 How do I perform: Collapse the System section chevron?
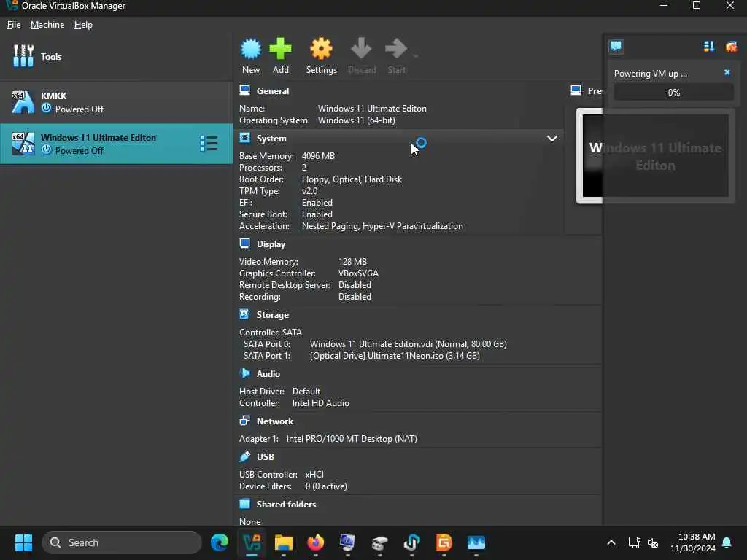tap(551, 139)
